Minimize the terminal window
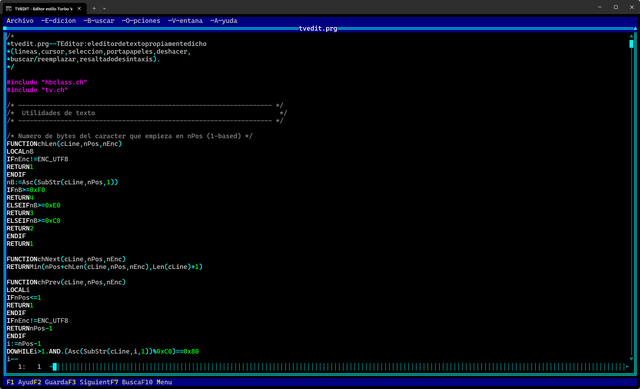This screenshot has height=389, width=640. [x=600, y=7]
